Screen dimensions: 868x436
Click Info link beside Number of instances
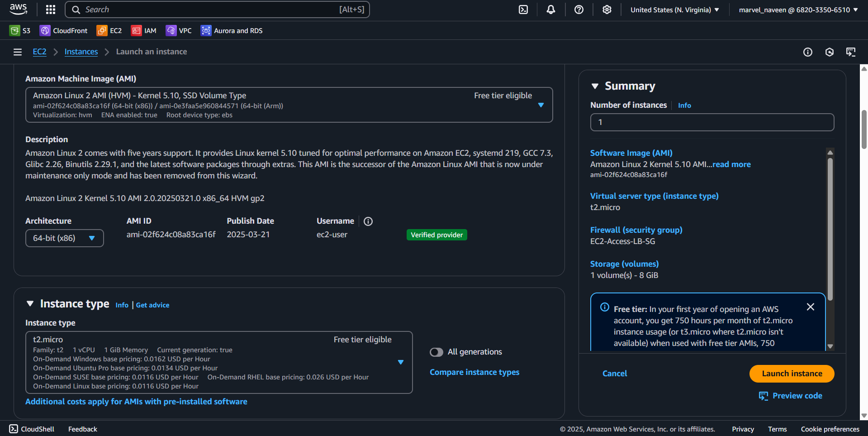tap(684, 105)
